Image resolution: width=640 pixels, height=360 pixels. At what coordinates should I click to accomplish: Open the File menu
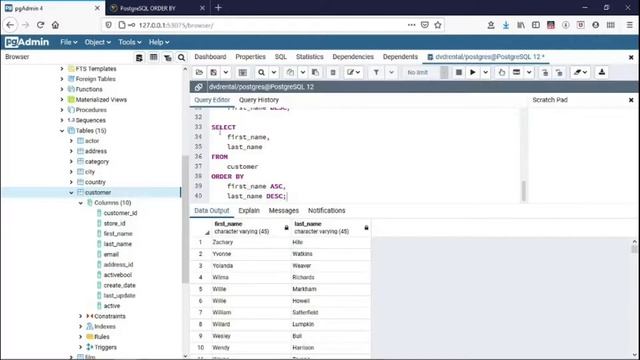pyautogui.click(x=69, y=42)
